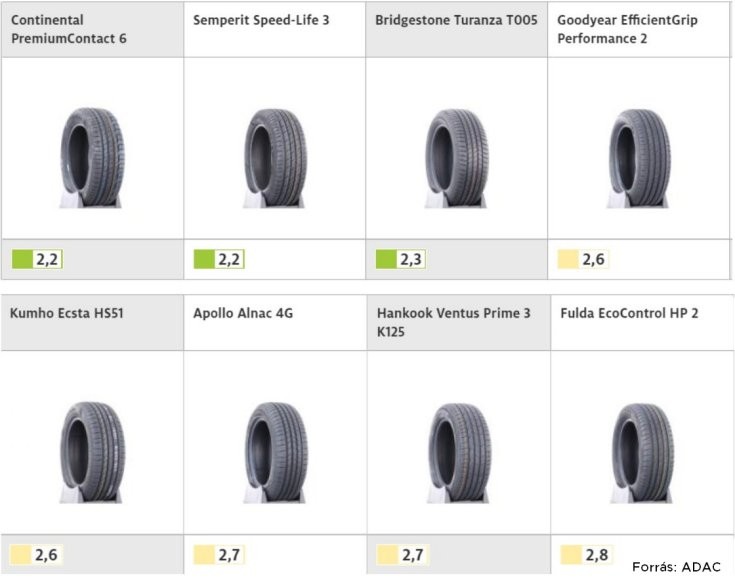Click the Continental PremiumContact 6 tire image
This screenshot has width=735, height=580.
(92, 158)
